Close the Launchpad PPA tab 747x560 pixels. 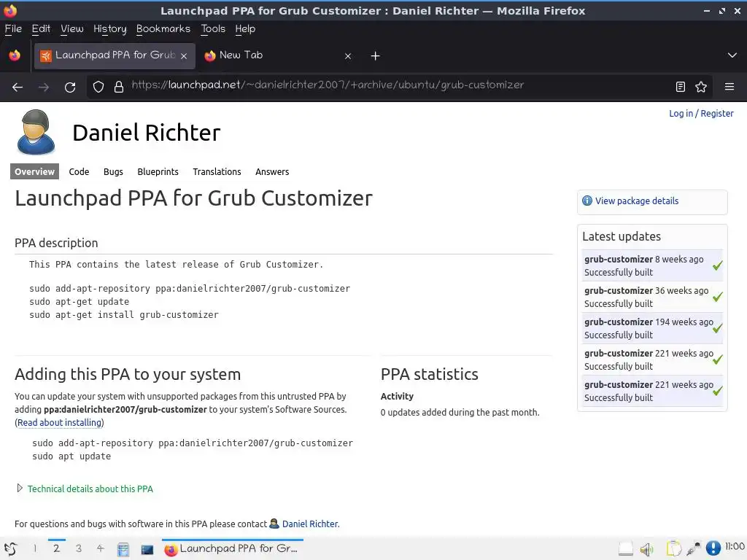point(184,56)
